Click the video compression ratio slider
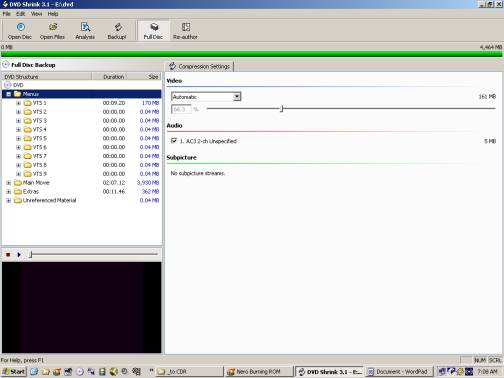This screenshot has width=504, height=378. 282,109
